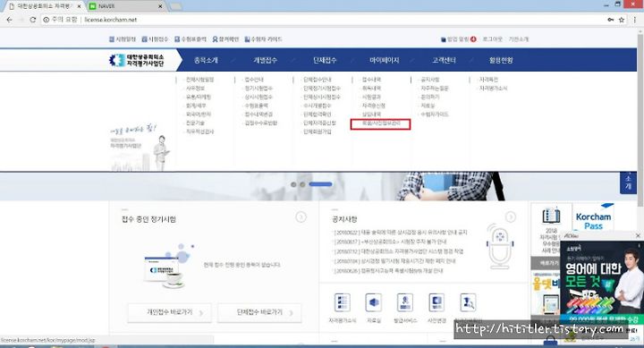The height and width of the screenshot is (348, 644).
Task: Select 수험표출력 under 개별접수
Action: pos(257,106)
